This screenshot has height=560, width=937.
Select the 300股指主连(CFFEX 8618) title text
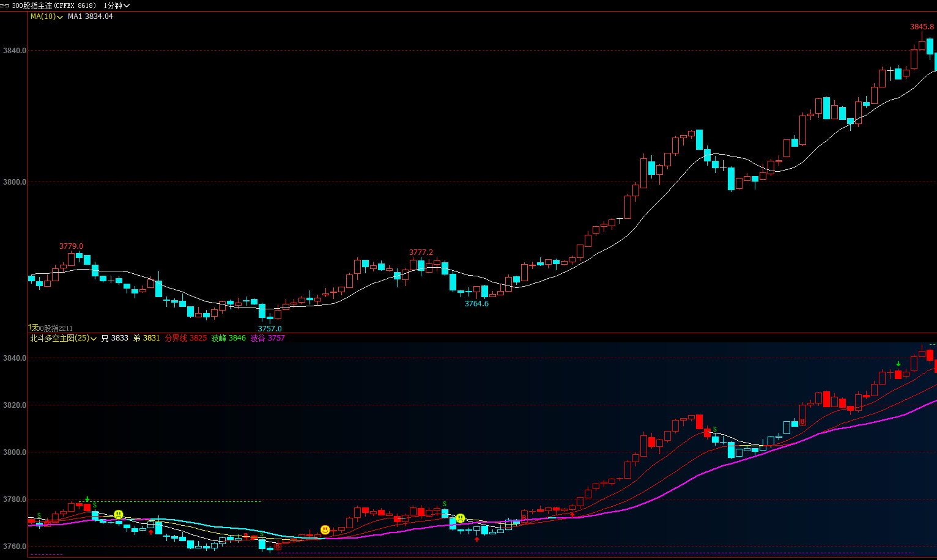pyautogui.click(x=54, y=6)
